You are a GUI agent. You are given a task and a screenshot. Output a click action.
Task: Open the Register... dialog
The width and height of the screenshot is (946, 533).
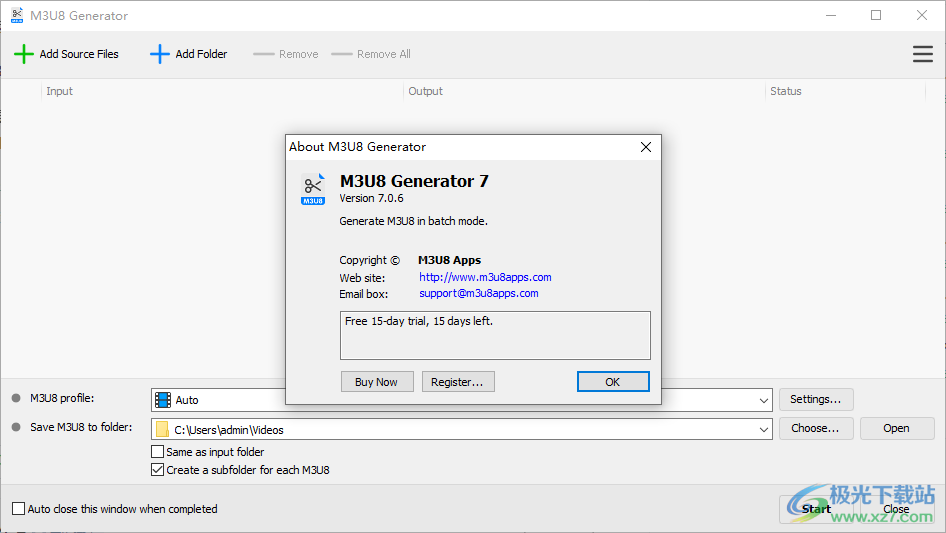(458, 381)
